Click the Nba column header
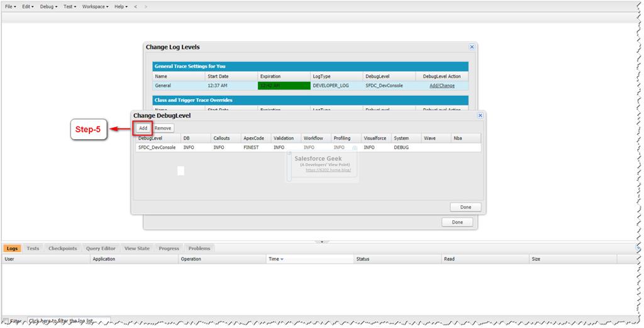Screen dimensions: 644x328 click(x=466, y=138)
